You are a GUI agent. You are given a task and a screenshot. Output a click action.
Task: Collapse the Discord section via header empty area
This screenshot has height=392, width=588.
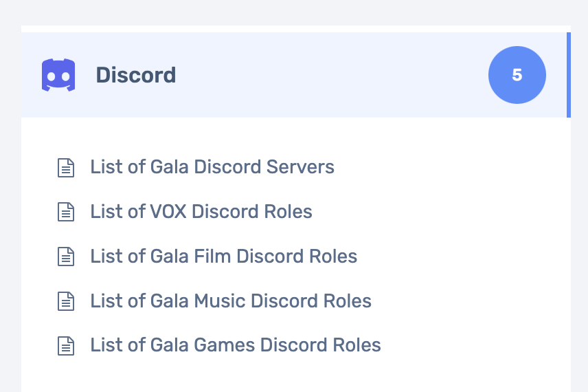pyautogui.click(x=330, y=75)
